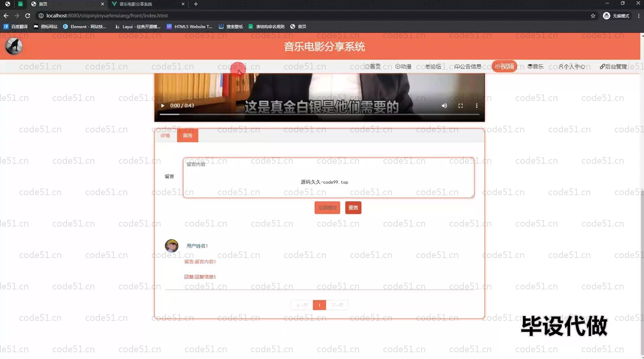Open the 论坛 menu item

(x=433, y=66)
